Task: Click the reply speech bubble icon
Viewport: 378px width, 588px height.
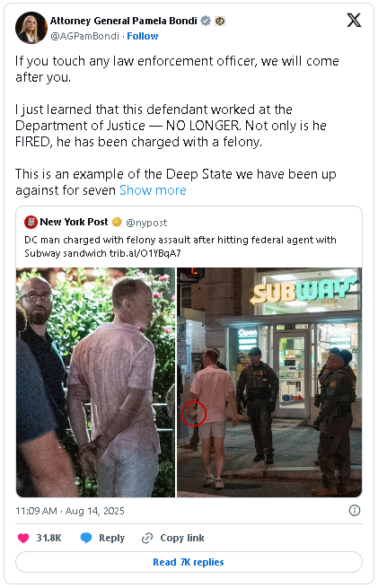Action: point(86,538)
